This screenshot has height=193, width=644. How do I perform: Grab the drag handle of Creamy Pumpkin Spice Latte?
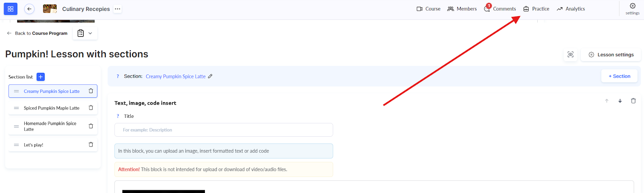17,91
